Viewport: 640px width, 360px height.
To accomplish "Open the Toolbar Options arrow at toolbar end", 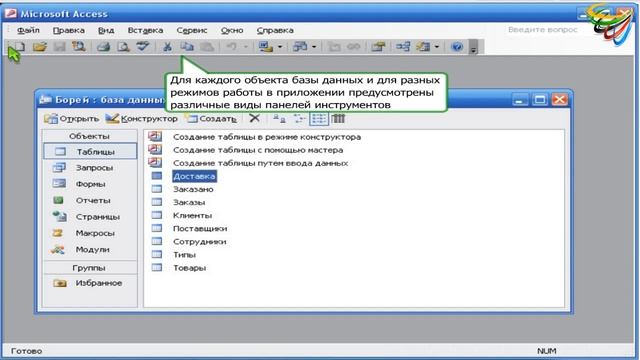I will (x=473, y=47).
